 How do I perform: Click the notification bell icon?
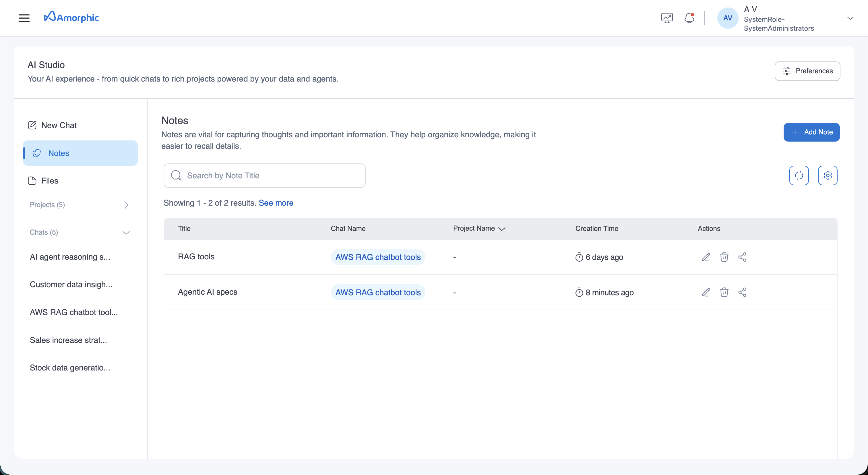pos(689,18)
